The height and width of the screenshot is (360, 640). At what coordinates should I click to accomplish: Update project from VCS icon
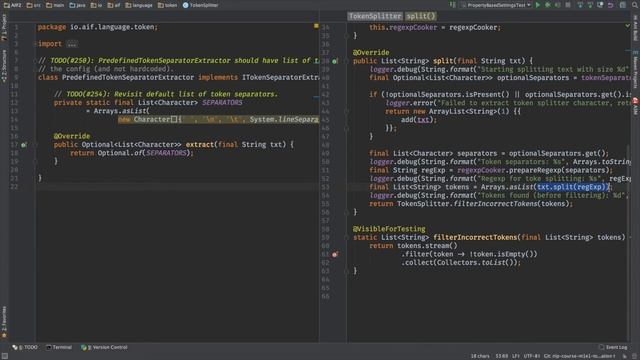click(580, 5)
